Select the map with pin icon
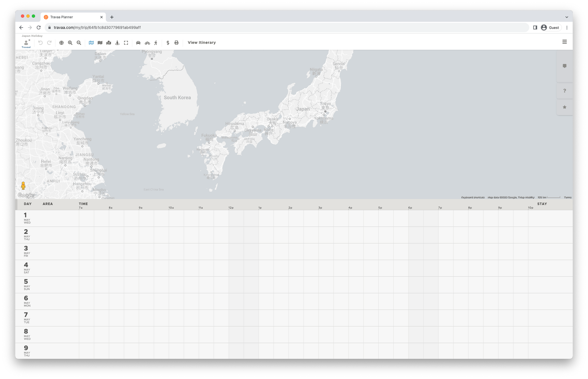The image size is (588, 379). [x=109, y=43]
